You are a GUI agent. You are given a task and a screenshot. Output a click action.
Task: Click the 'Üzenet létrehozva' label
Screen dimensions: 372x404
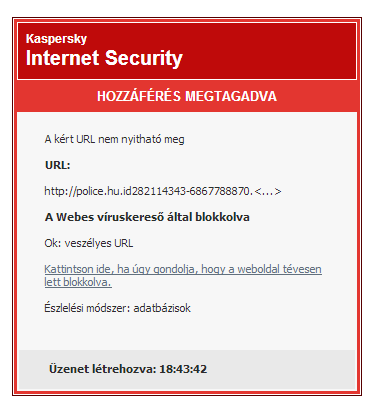click(x=103, y=369)
